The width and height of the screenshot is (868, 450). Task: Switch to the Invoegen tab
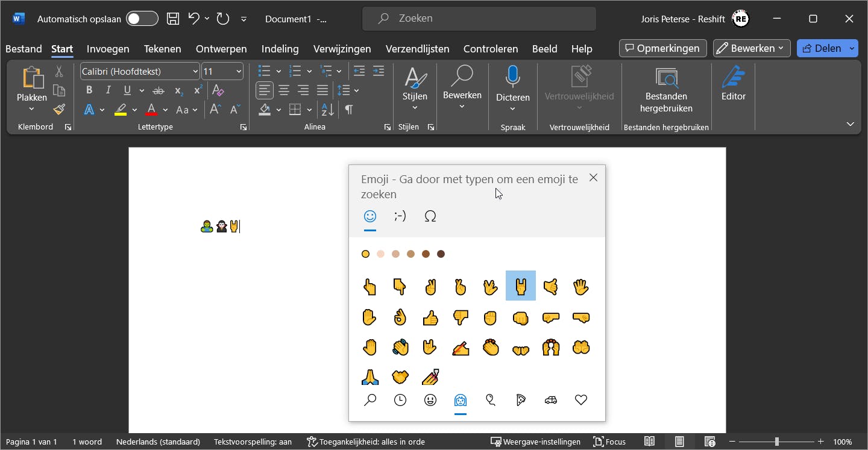108,49
